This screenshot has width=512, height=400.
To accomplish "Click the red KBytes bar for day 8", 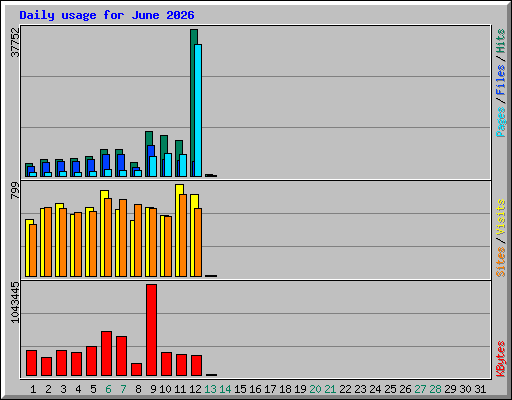I will 136,370.
